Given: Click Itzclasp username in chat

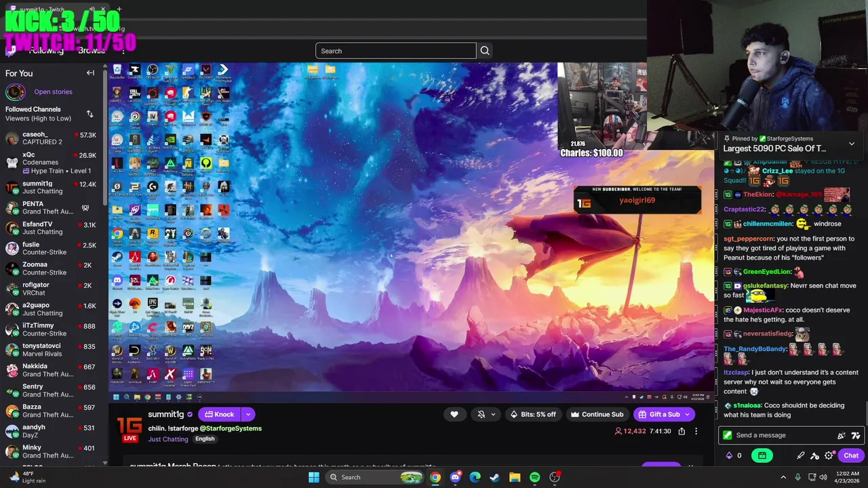Looking at the screenshot, I should 736,372.
